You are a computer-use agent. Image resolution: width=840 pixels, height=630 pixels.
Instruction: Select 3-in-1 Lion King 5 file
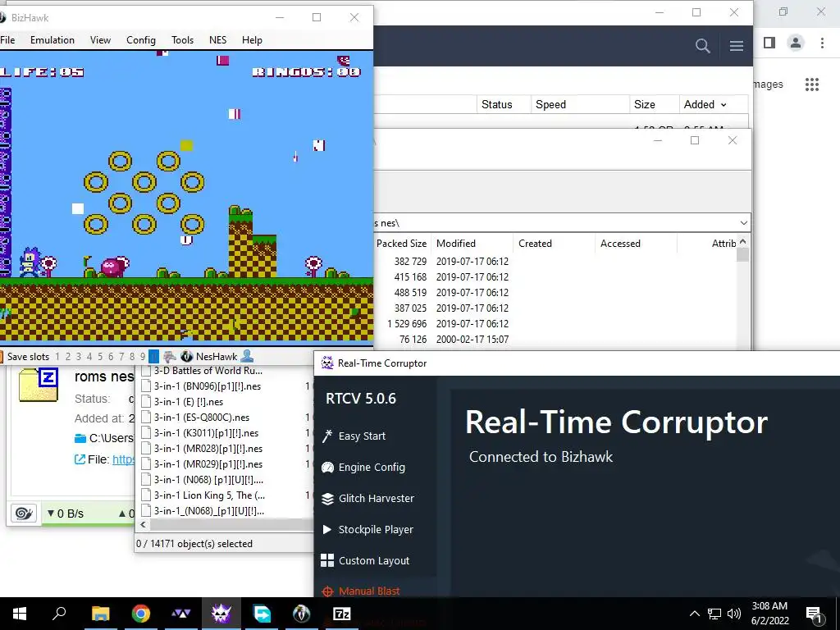click(209, 495)
